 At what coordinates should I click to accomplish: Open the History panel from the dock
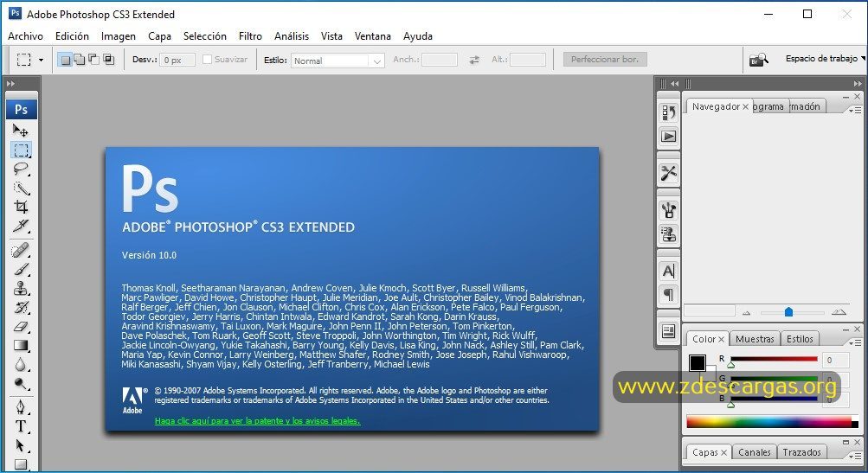(669, 113)
